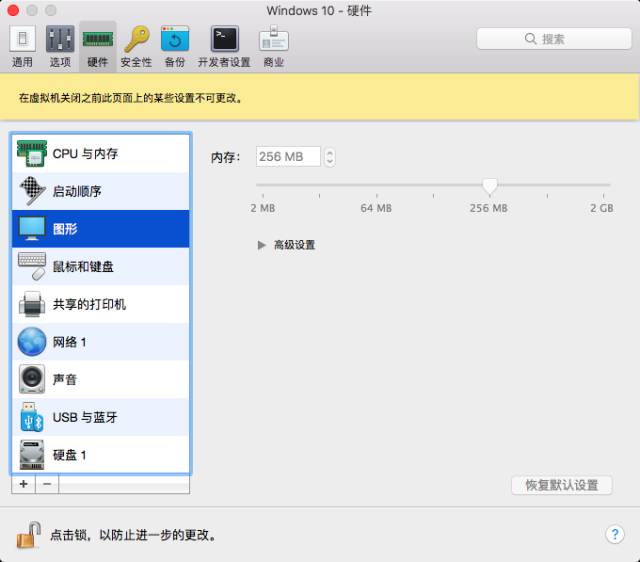Click the 图形 monitor icon
This screenshot has width=640, height=562.
(32, 229)
